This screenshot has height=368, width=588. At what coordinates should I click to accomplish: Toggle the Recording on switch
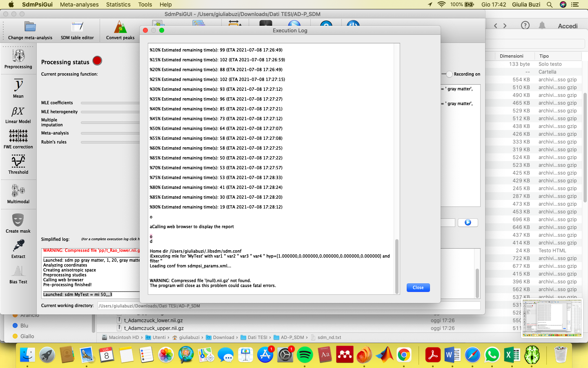(x=449, y=74)
